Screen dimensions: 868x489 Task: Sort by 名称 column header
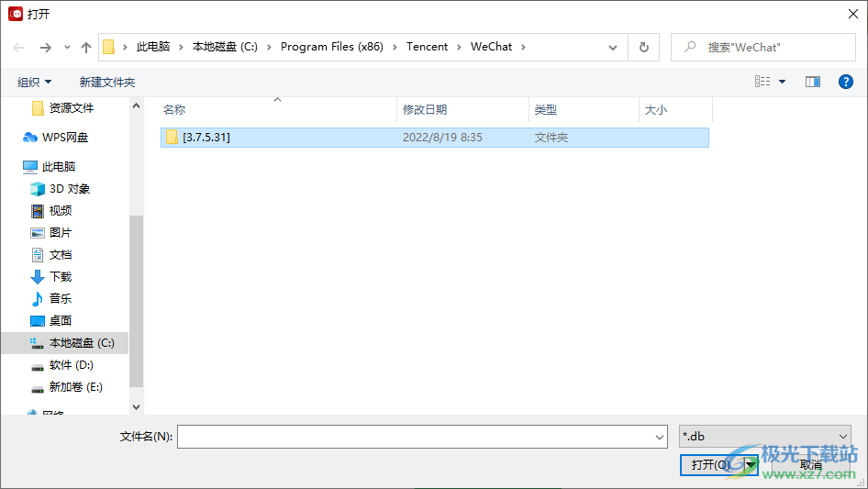[x=278, y=110]
